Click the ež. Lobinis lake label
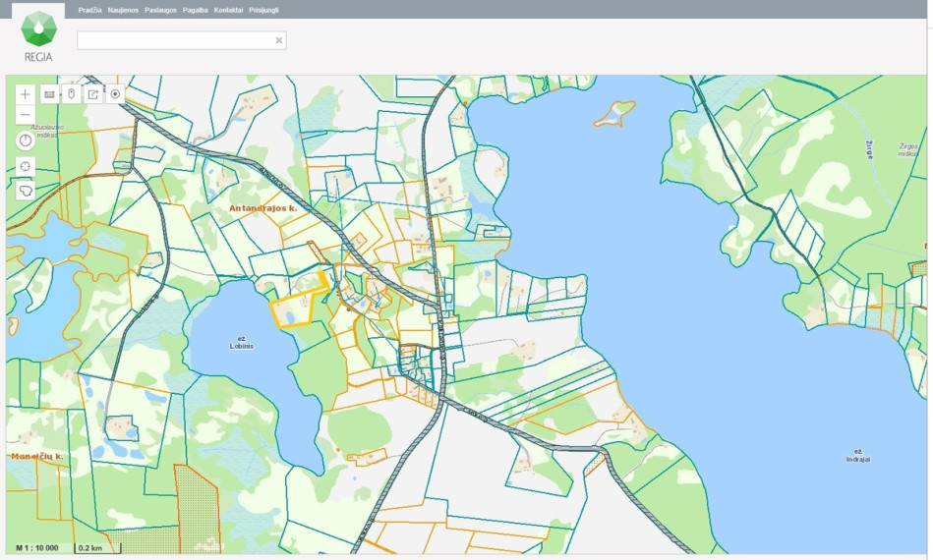Viewport: 933px width, 560px height. (x=242, y=343)
